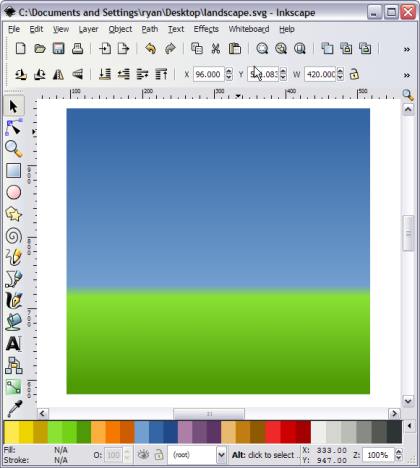Pick the bright red palette swatch

click(x=273, y=432)
